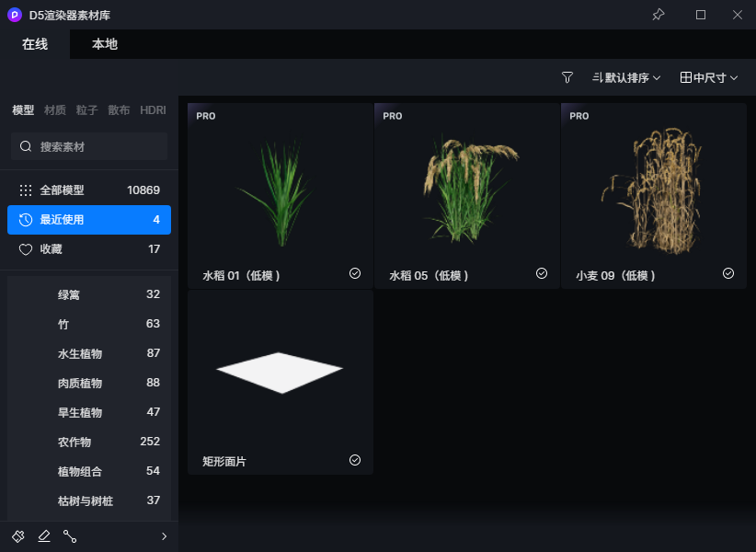Select the 材质 category tab
The height and width of the screenshot is (552, 756).
[55, 109]
